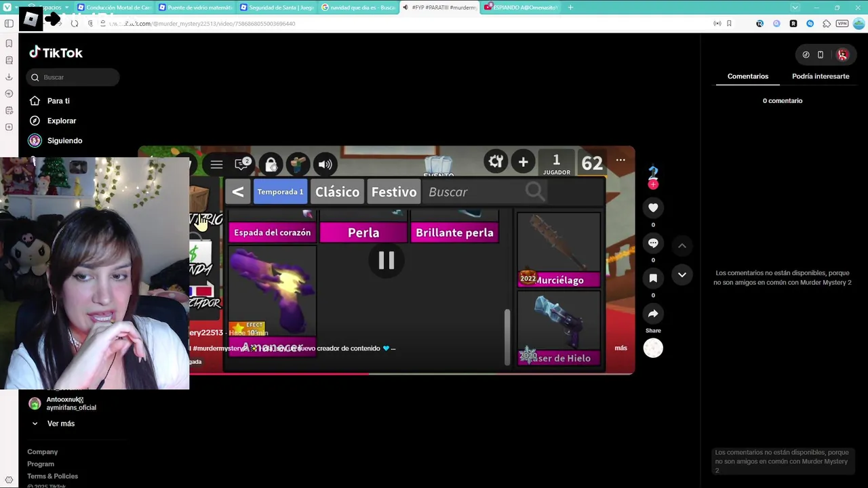868x488 pixels.
Task: Save the video with the bookmark icon
Action: pyautogui.click(x=653, y=279)
